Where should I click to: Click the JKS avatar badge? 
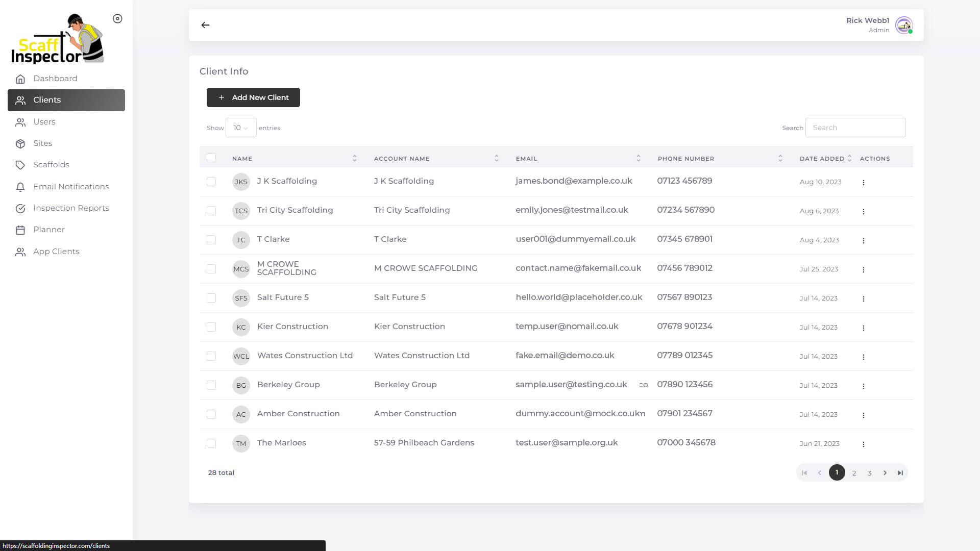241,182
